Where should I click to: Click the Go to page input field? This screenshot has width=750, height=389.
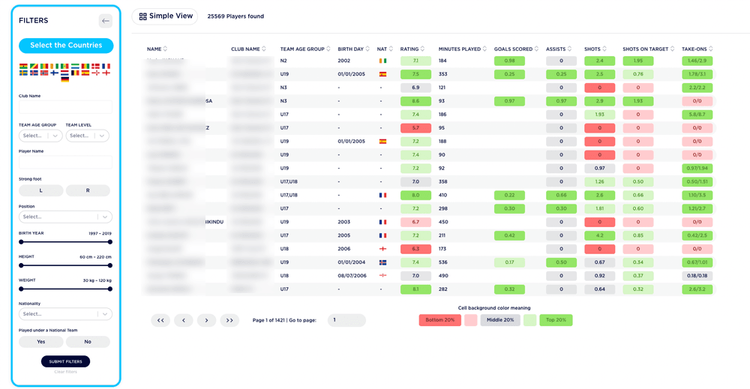[x=347, y=320]
